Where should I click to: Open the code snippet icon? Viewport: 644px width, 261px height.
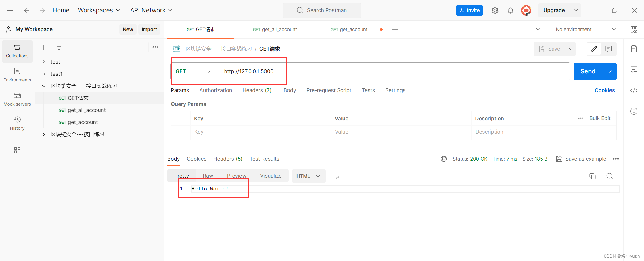pos(634,90)
